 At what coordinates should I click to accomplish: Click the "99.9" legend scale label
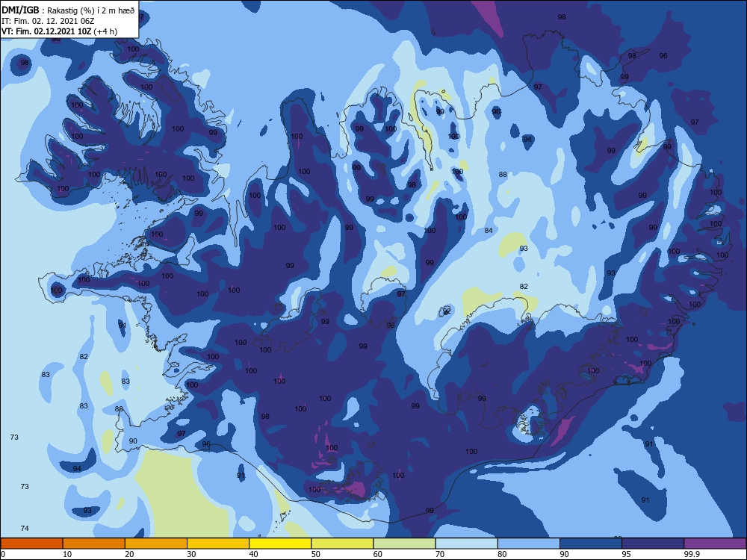click(691, 554)
